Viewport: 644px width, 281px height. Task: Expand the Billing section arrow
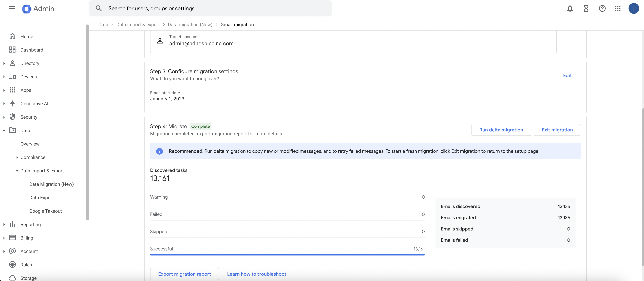(x=4, y=238)
